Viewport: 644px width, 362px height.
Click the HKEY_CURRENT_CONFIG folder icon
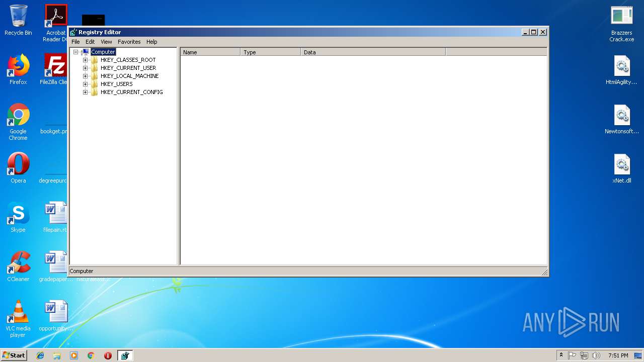click(95, 92)
